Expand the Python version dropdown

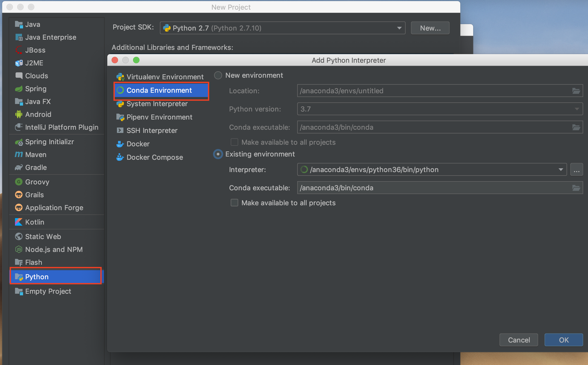pyautogui.click(x=579, y=109)
